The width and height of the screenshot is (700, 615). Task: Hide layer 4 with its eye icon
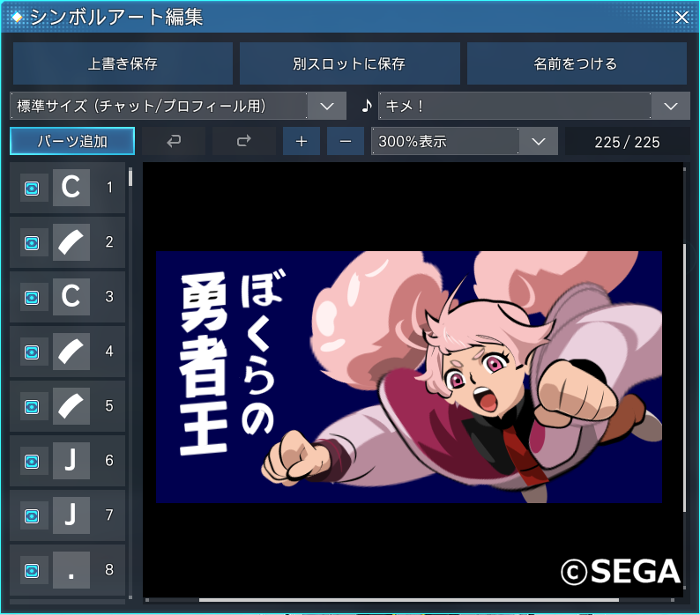coord(32,352)
